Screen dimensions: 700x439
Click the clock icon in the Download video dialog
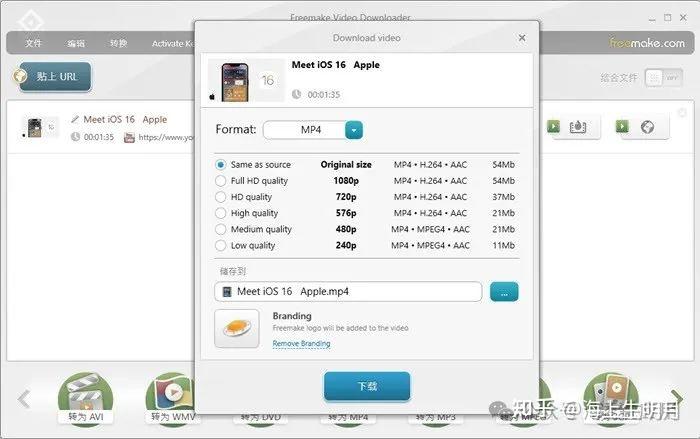tap(296, 94)
